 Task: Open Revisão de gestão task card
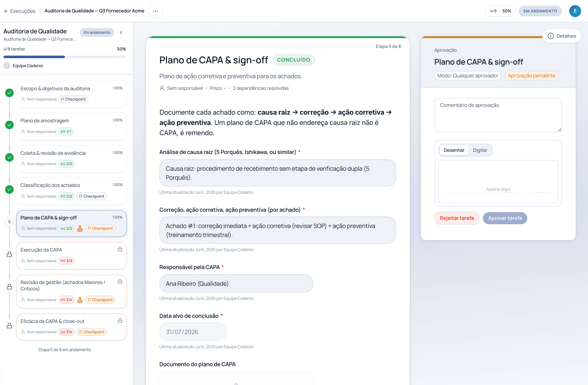(x=71, y=292)
